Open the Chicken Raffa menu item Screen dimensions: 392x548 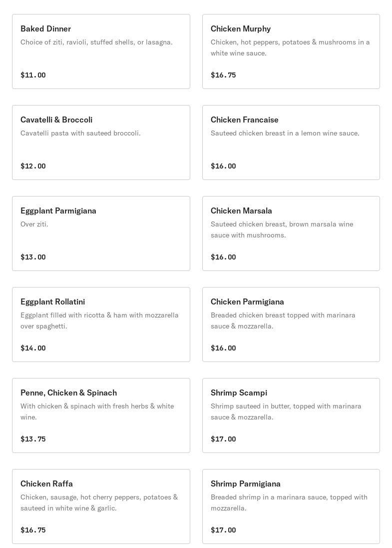(101, 506)
